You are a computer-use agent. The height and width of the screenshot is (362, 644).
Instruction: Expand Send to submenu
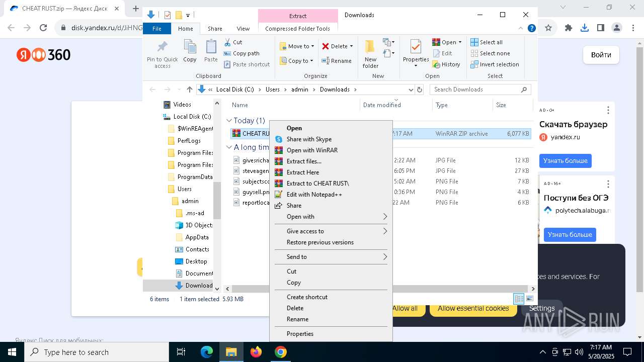pyautogui.click(x=331, y=257)
